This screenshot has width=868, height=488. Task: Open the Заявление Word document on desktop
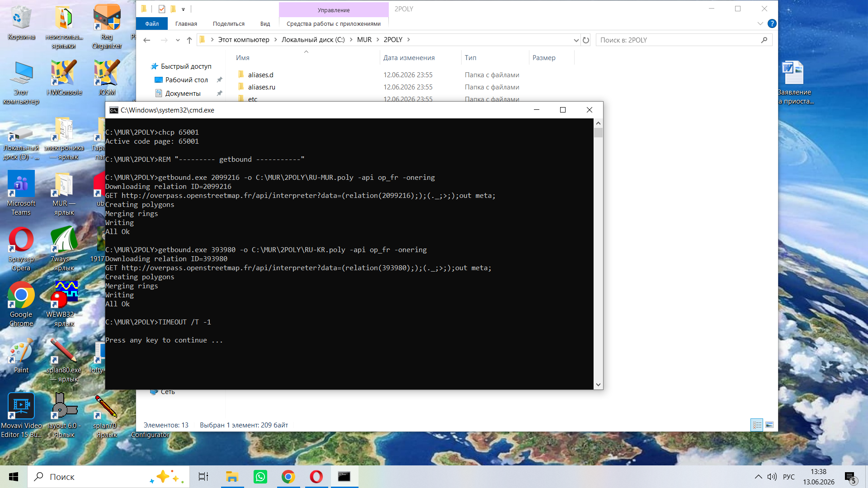794,82
